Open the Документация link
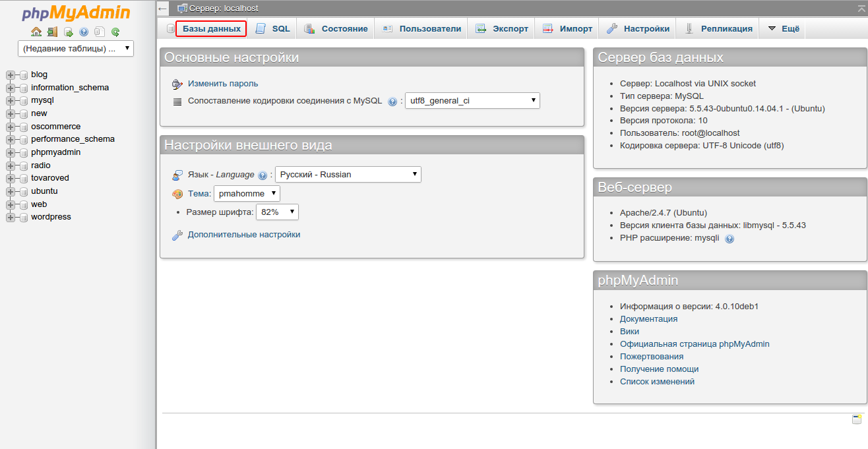 [648, 319]
